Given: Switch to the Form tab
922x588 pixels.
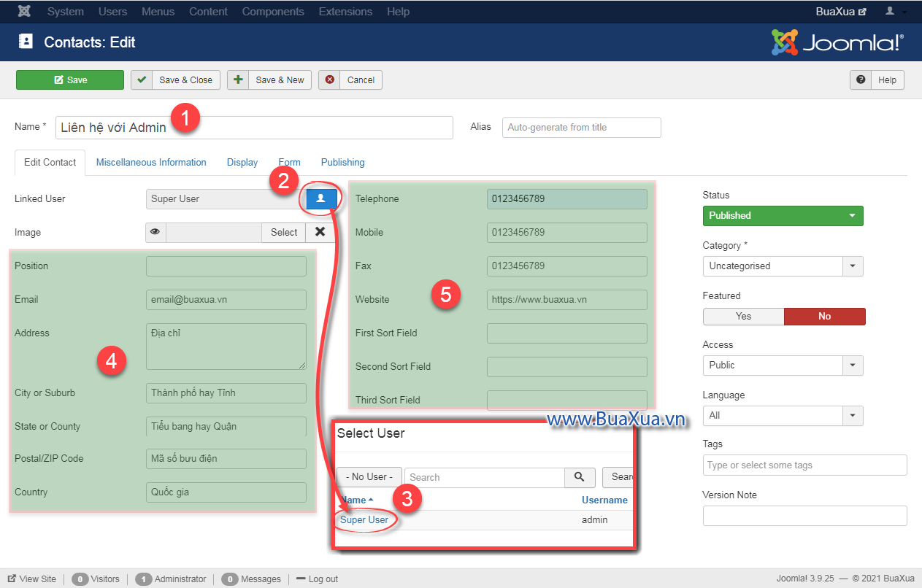Looking at the screenshot, I should tap(290, 163).
